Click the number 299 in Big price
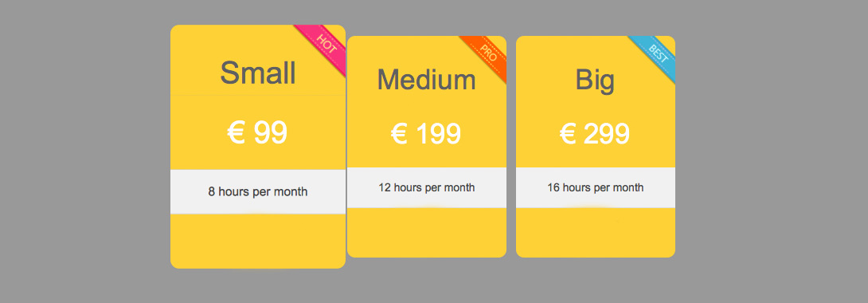This screenshot has width=868, height=303. (x=607, y=134)
